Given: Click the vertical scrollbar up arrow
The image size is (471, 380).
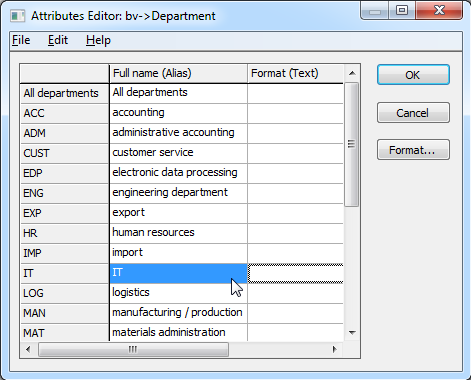Looking at the screenshot, I should point(352,73).
